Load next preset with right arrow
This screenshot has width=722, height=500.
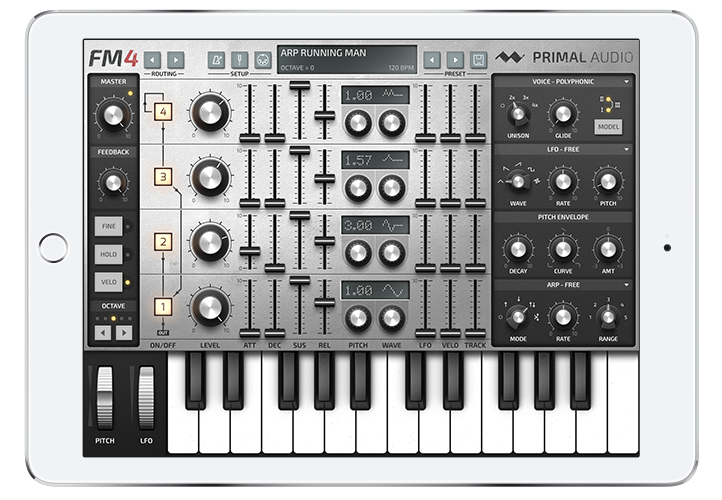455,60
